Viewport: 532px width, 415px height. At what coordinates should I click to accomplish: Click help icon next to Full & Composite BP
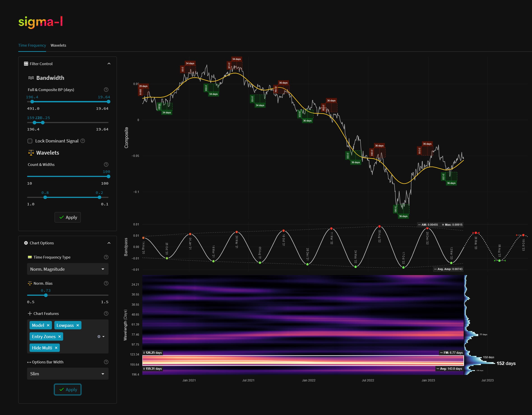pos(106,89)
